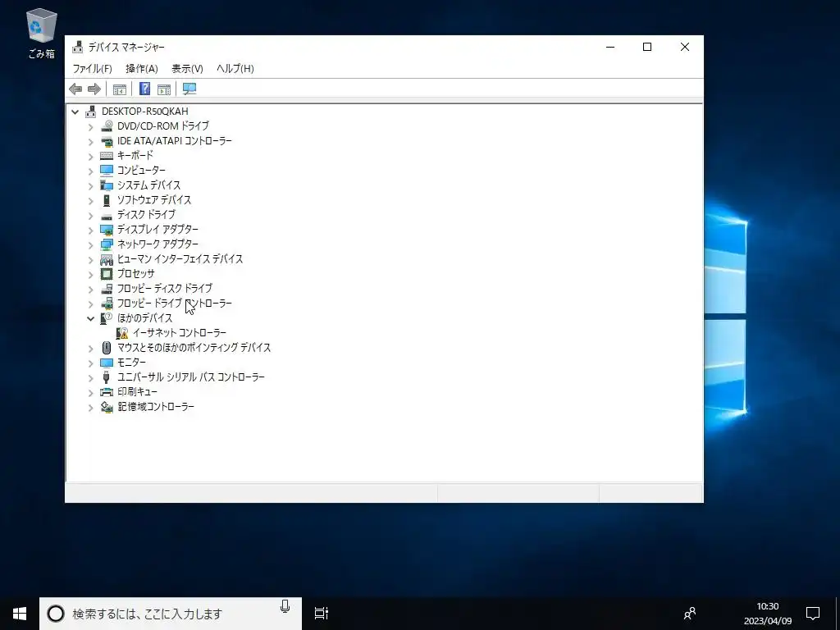
Task: Click the ネットワーク アダプター icon
Action: (107, 244)
